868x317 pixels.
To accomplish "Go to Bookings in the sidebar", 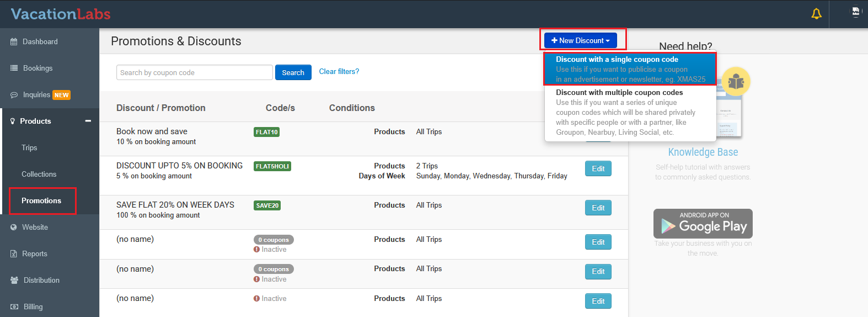I will tap(37, 68).
